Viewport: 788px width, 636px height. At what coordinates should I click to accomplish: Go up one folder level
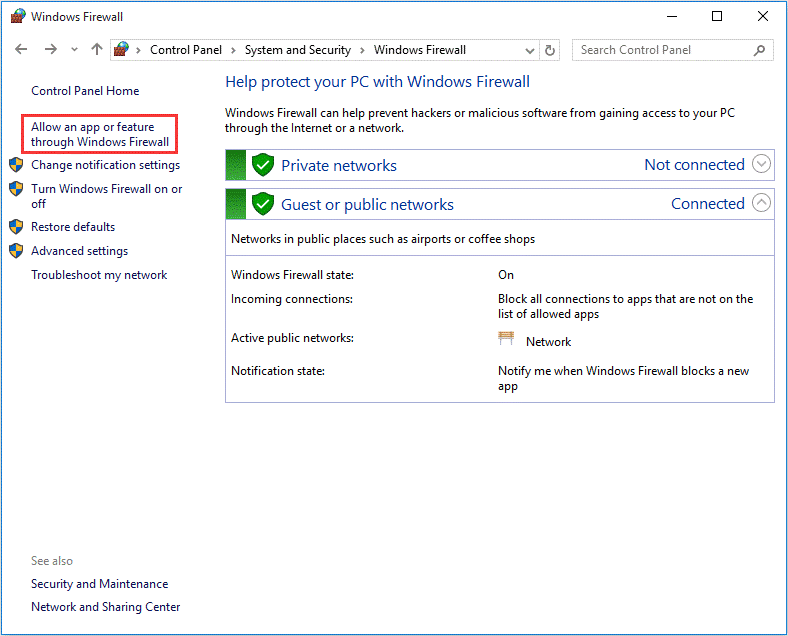96,50
